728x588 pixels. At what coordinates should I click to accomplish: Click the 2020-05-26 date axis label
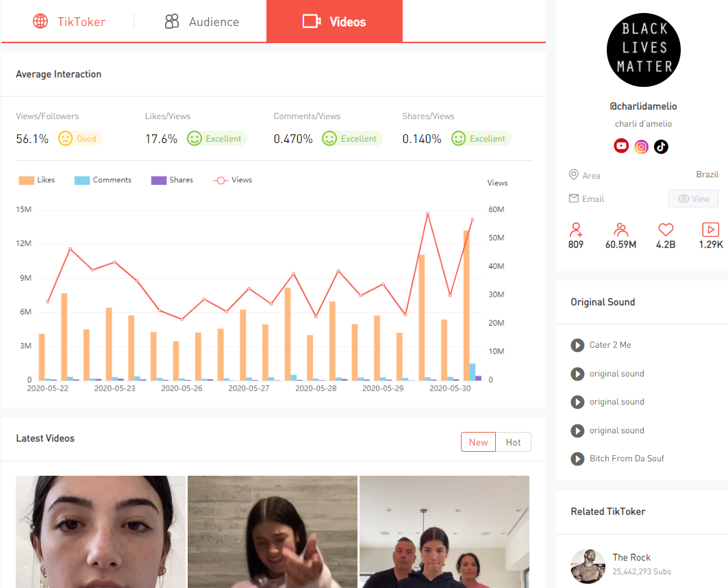click(x=182, y=388)
